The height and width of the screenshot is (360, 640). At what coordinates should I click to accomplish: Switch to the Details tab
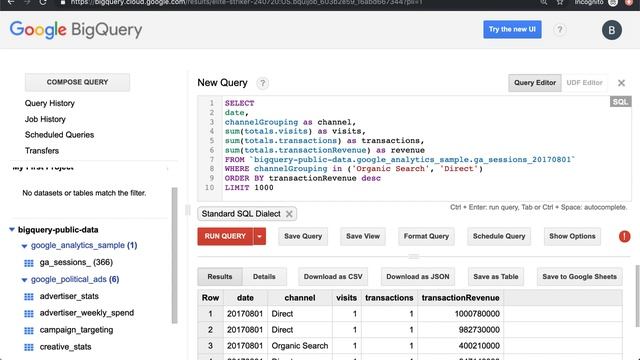point(264,277)
